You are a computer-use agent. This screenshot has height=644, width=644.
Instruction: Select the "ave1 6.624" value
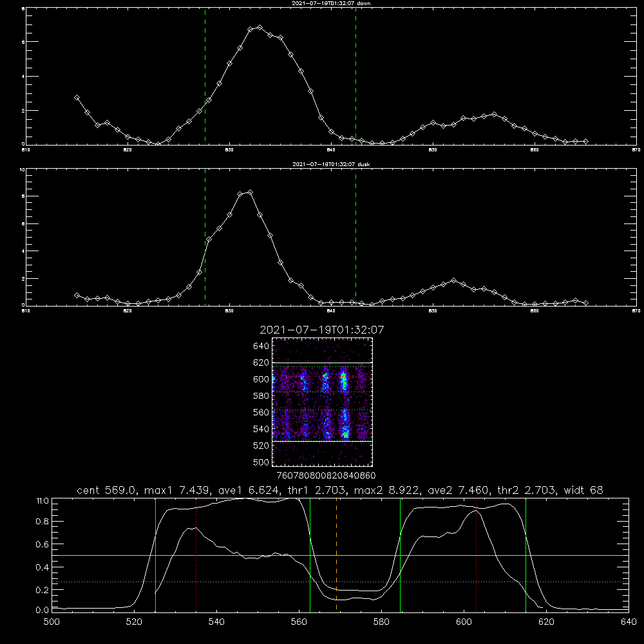[248, 490]
